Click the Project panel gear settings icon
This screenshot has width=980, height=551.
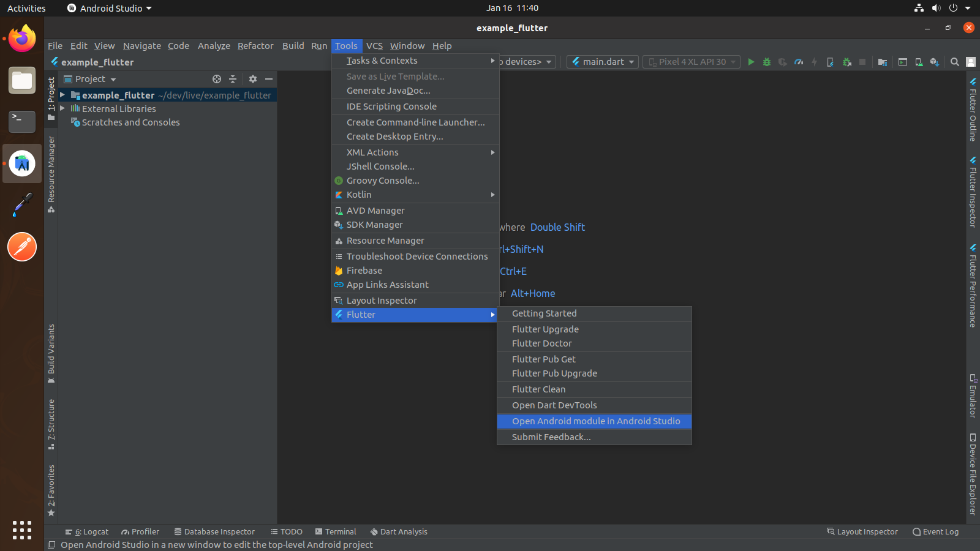tap(253, 79)
